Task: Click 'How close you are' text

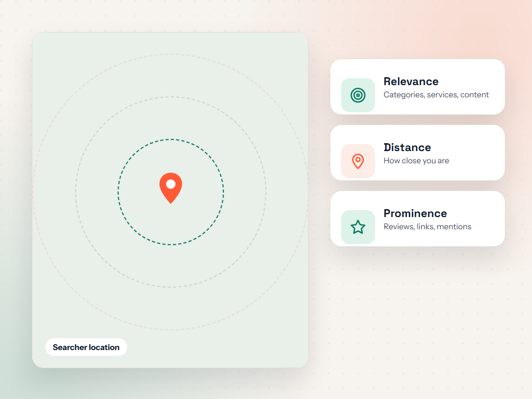Action: pyautogui.click(x=417, y=161)
